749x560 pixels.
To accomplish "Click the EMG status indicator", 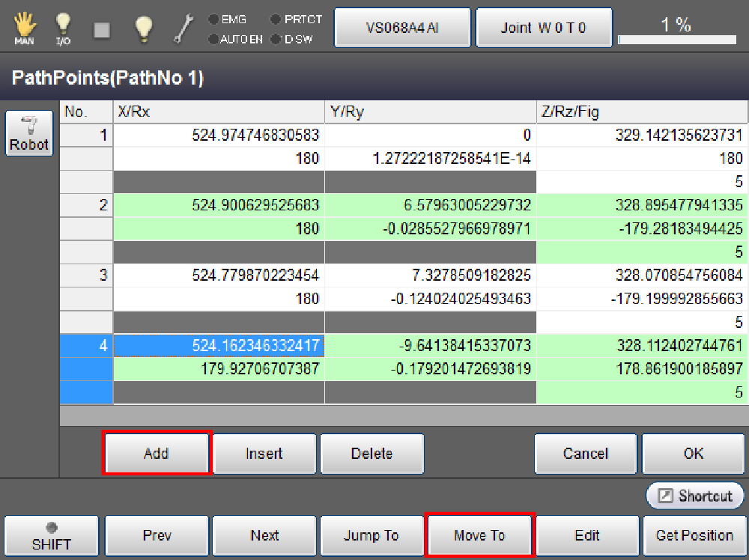I will click(x=228, y=19).
